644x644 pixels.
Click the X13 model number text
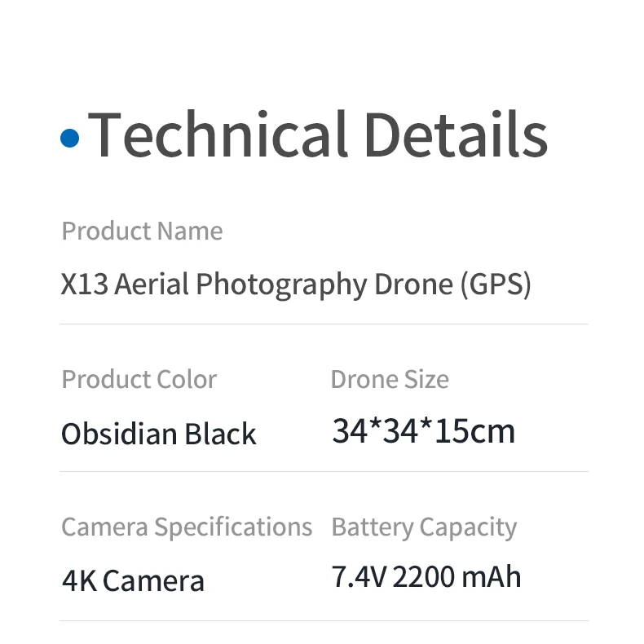[85, 285]
